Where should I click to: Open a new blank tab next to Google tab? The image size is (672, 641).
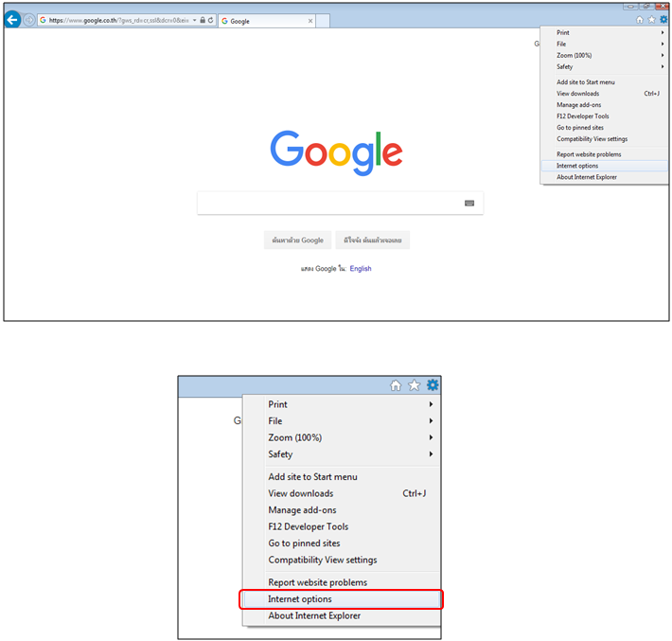(323, 21)
